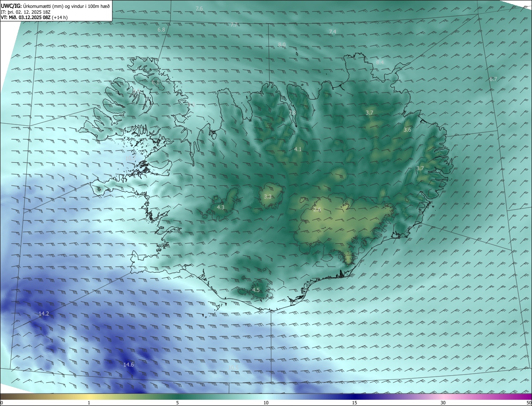Click the 5 tick on the color scale
The width and height of the screenshot is (532, 406).
[177, 403]
